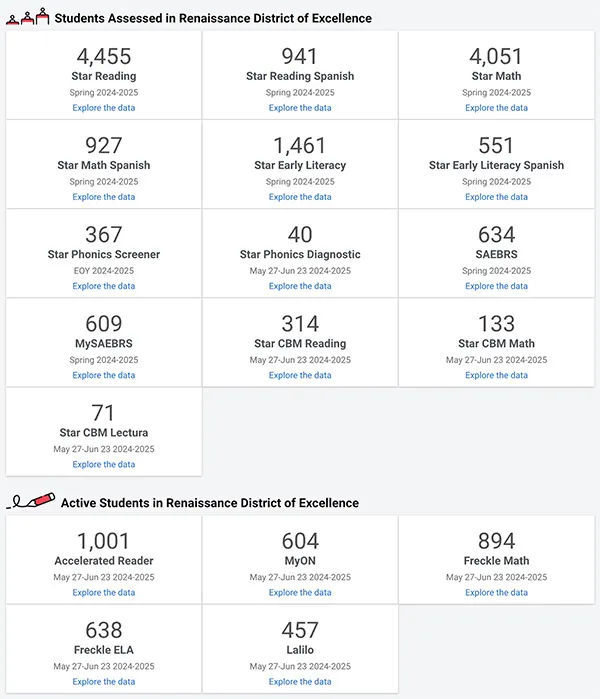Screen dimensions: 600x699
Task: Open Explore the data under Star Reading Spanish
Action: point(300,108)
